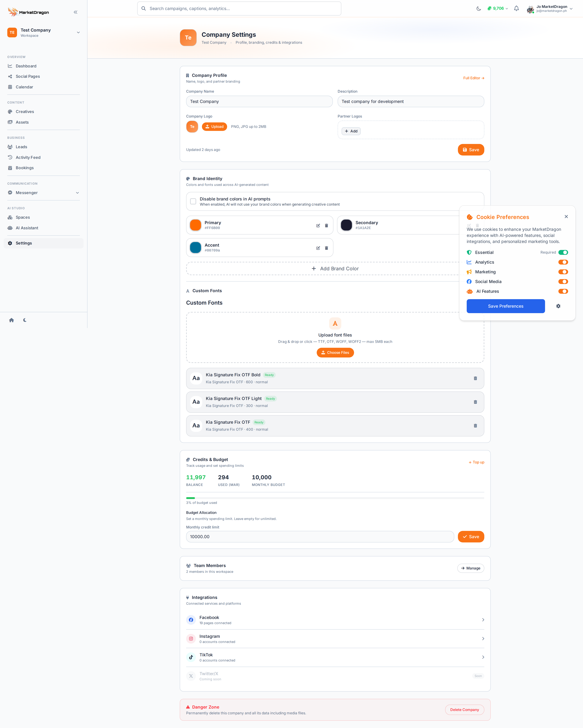Screen dimensions: 583x728
Task: Open cookie settings gear icon
Action: coord(558,306)
